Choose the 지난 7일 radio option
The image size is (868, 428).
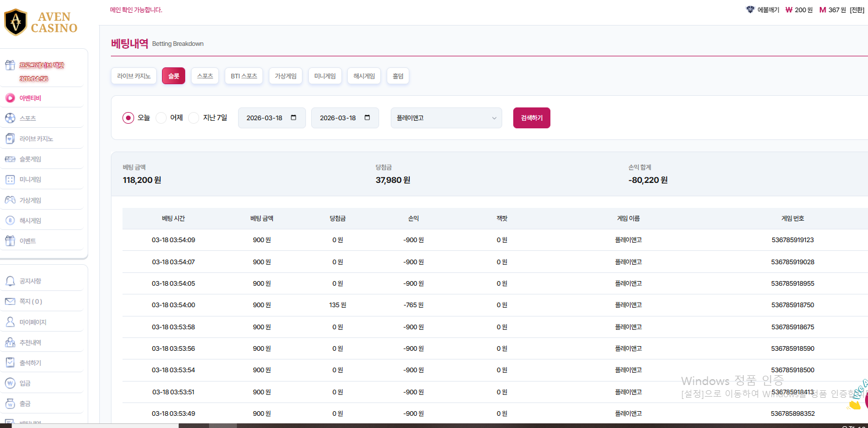tap(194, 118)
